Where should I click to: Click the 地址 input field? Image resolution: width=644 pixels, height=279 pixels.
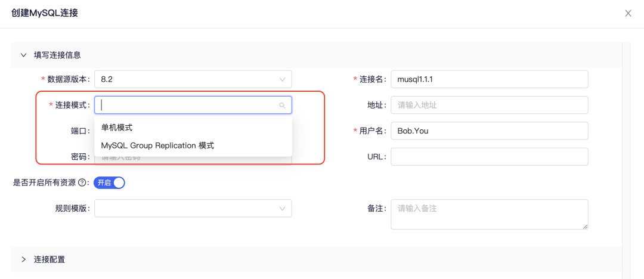[490, 105]
